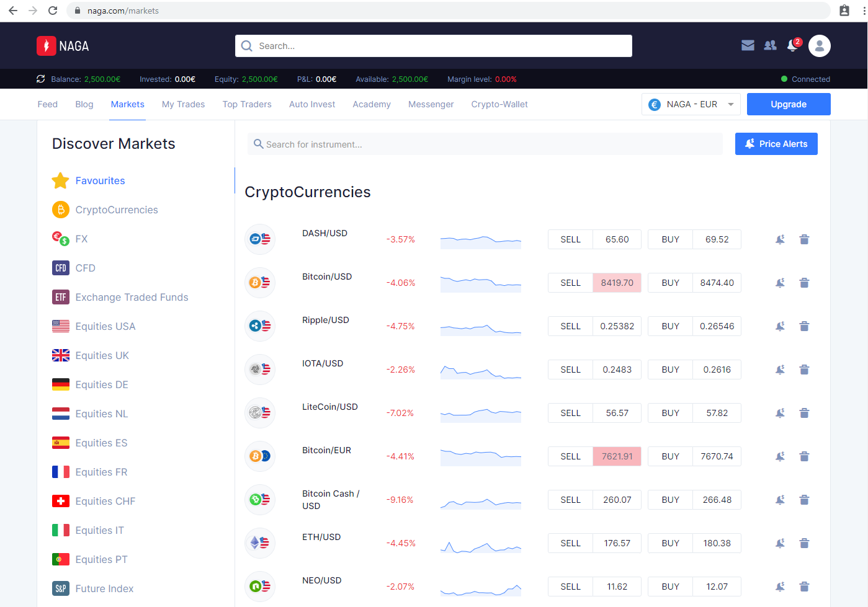Open notifications bell with badge
This screenshot has height=607, width=868.
[x=794, y=45]
